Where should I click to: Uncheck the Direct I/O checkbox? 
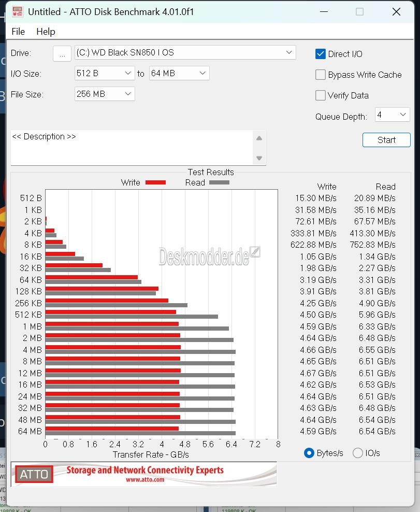321,54
